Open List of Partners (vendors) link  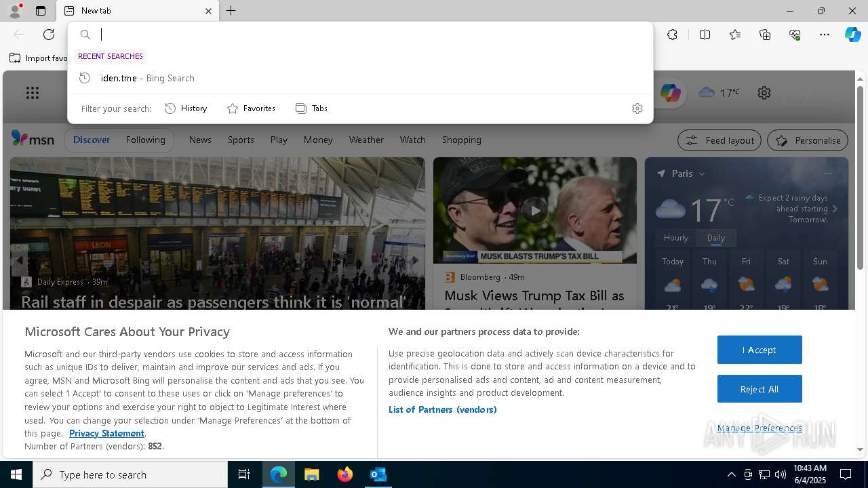pyautogui.click(x=443, y=409)
